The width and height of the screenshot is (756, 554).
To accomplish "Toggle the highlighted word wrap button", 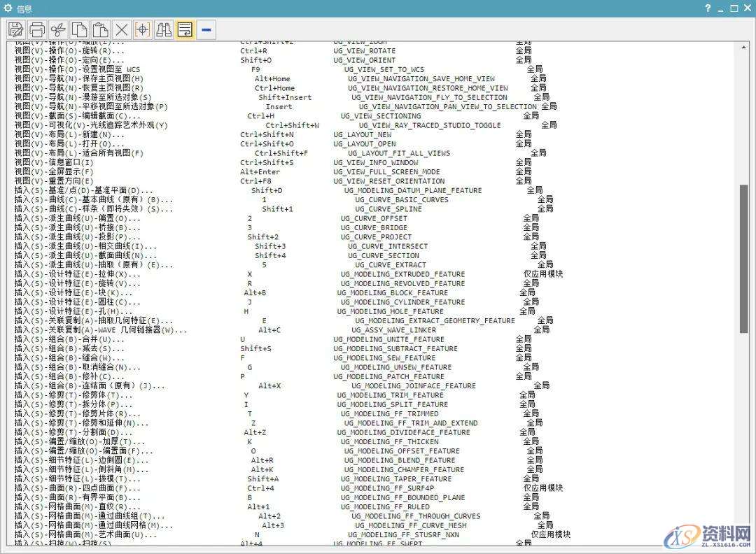I will (185, 29).
